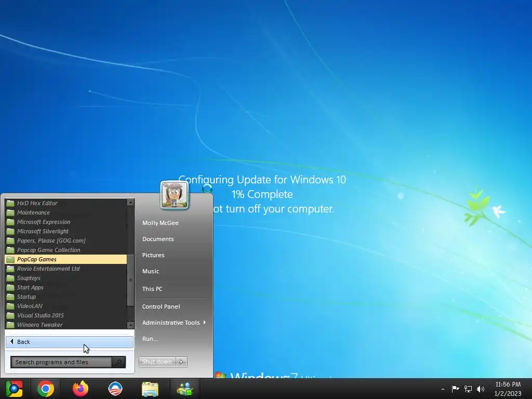
Task: Click the Back button in Start menu
Action: click(70, 342)
